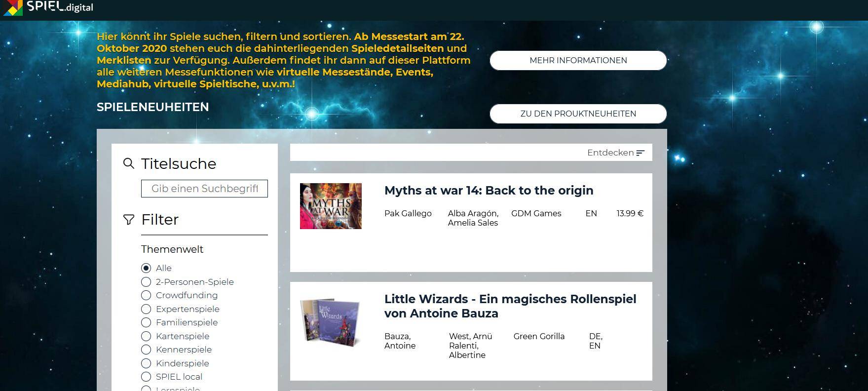This screenshot has width=868, height=391.
Task: Select the Familienspiele filter
Action: pos(146,322)
